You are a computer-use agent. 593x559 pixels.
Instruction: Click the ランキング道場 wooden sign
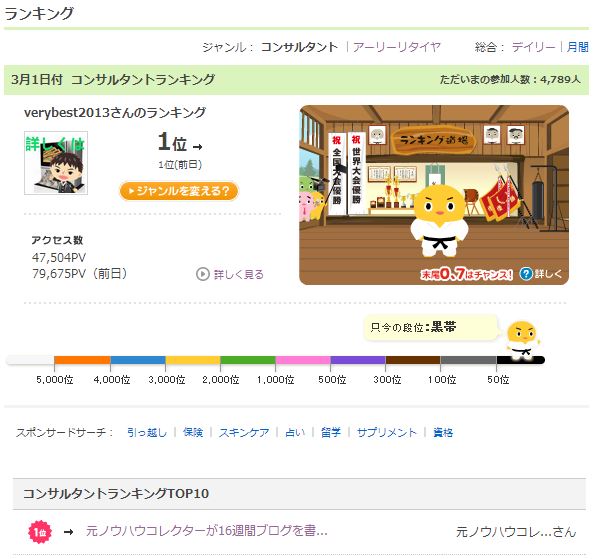pos(434,140)
